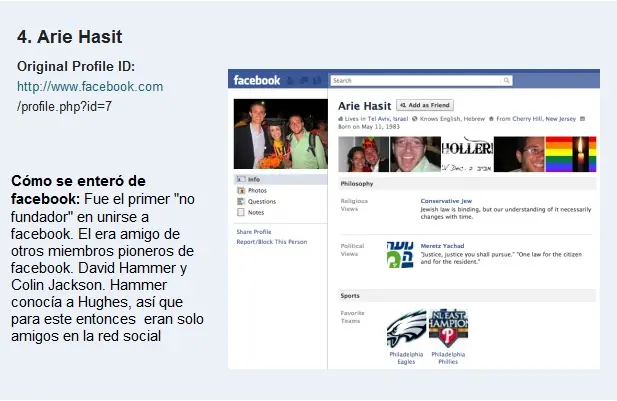617x401 pixels.
Task: Click Cherry Hill, New Jersey hometown link
Action: (x=544, y=119)
